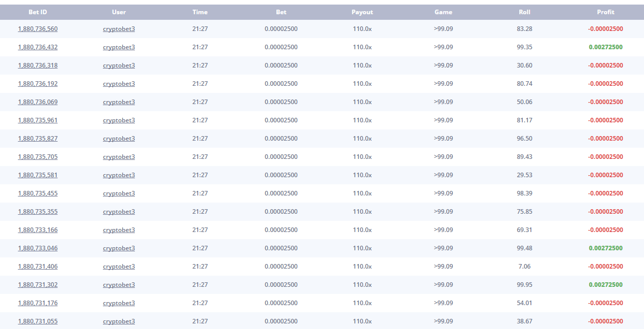The width and height of the screenshot is (644, 329).
Task: Open bet ID 1,880,735,581 link
Action: tap(38, 175)
